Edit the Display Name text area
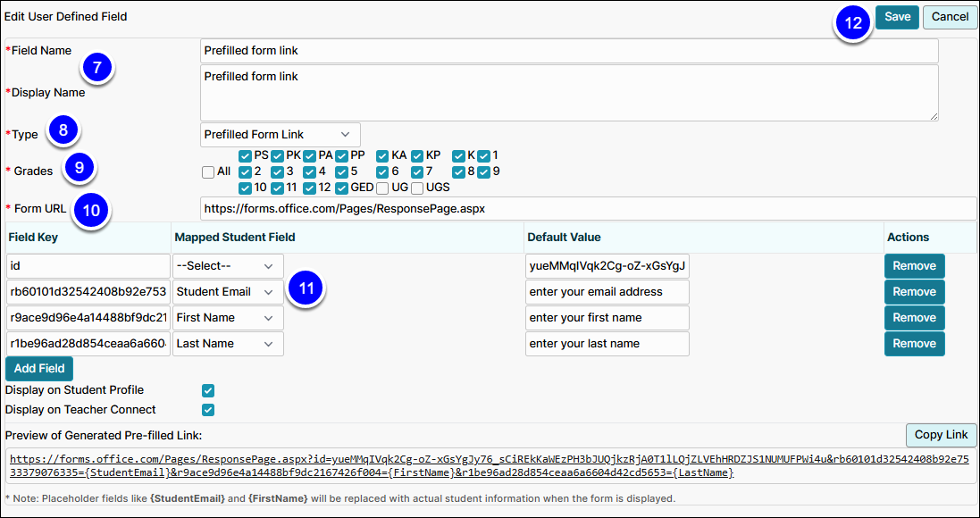This screenshot has height=518, width=980. coord(569,93)
